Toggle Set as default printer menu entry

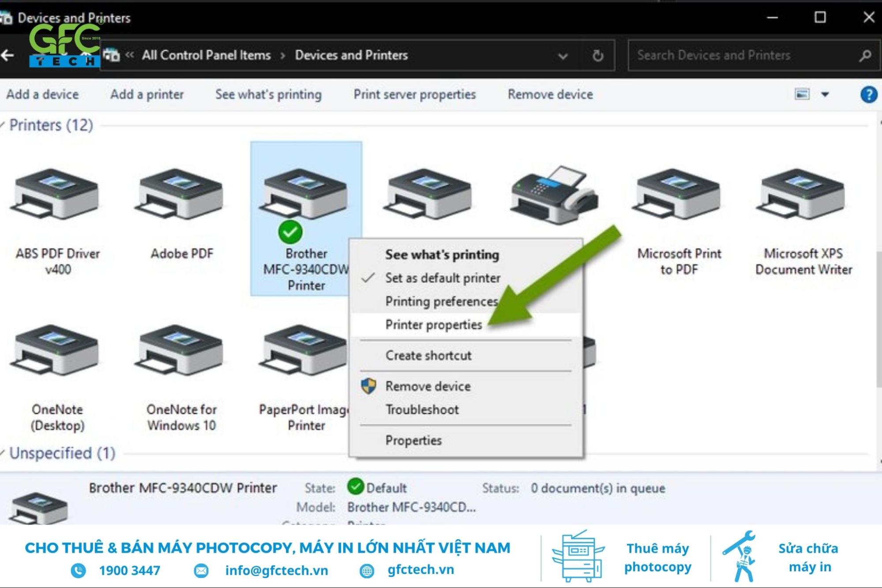click(443, 278)
